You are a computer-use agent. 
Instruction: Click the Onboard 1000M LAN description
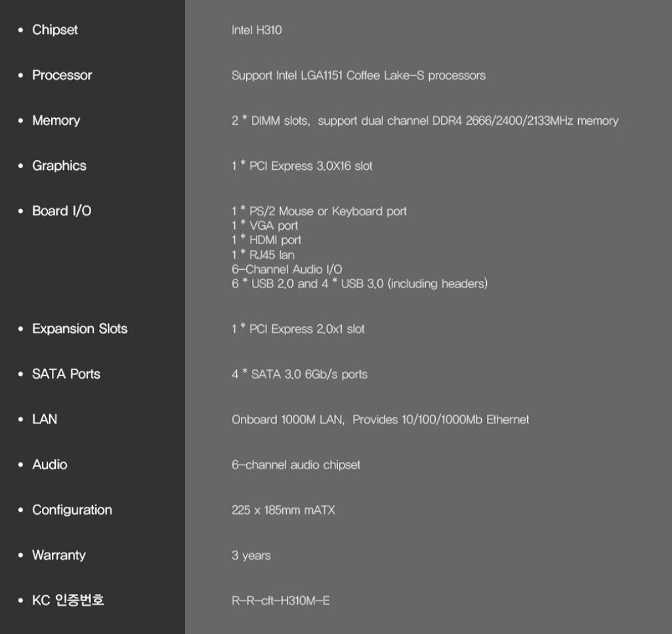coord(380,419)
